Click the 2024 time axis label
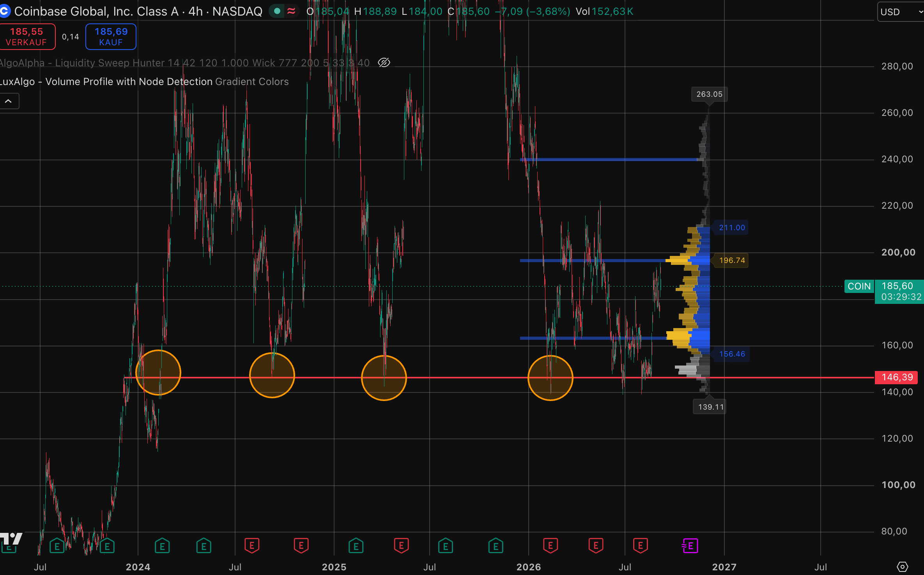The height and width of the screenshot is (575, 924). [x=138, y=567]
